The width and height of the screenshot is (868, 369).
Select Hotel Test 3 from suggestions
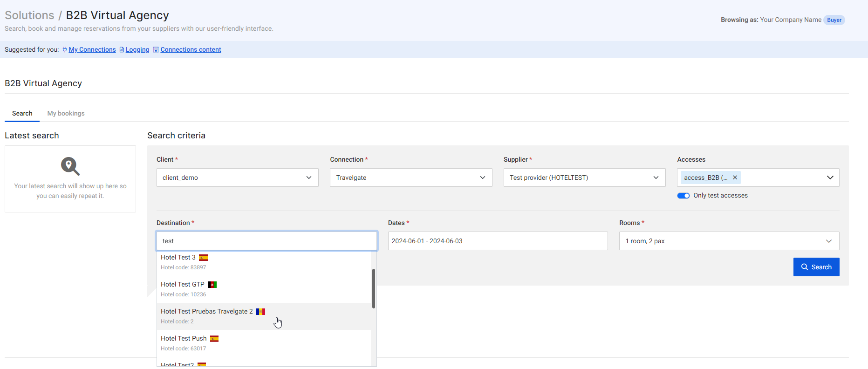point(264,262)
